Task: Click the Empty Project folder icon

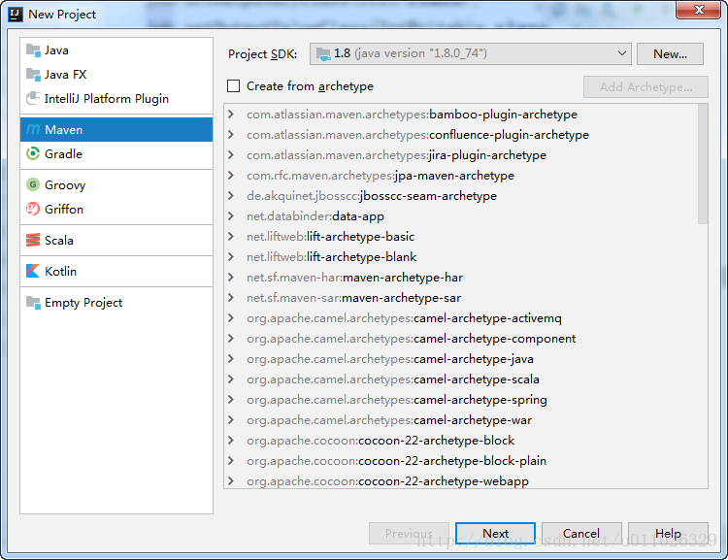Action: coord(33,302)
